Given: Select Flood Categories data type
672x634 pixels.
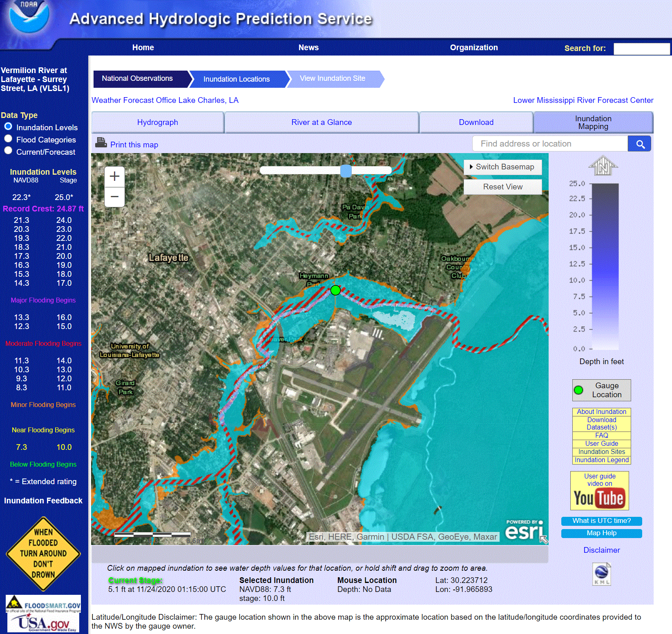Looking at the screenshot, I should click(x=8, y=139).
